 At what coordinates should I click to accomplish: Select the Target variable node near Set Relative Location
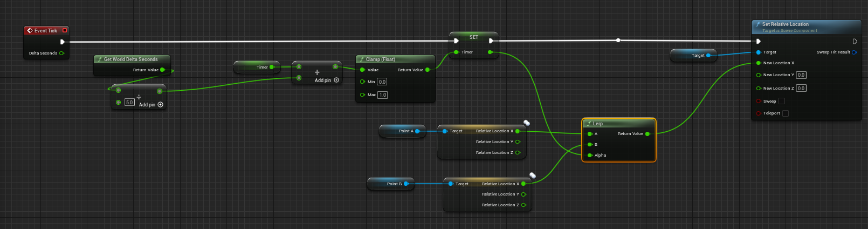click(693, 55)
